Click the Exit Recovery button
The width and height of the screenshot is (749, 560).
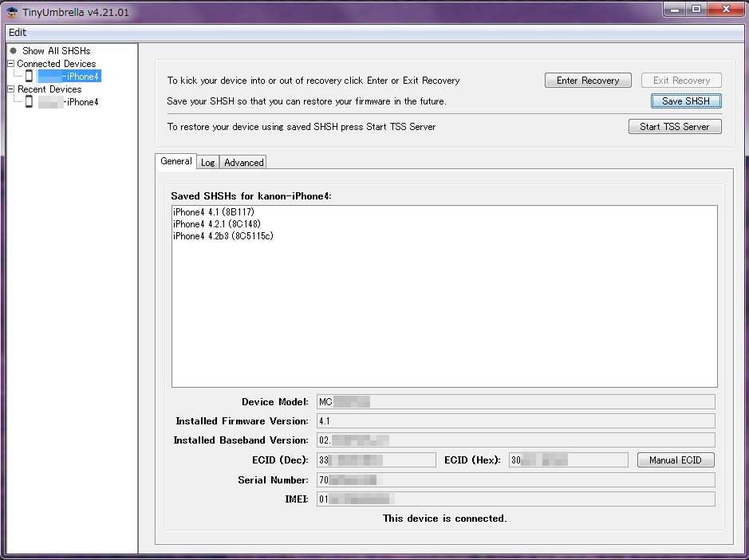coord(681,81)
